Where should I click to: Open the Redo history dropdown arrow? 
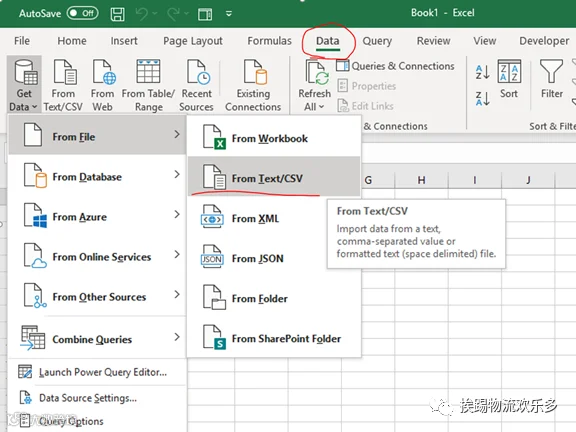point(186,14)
